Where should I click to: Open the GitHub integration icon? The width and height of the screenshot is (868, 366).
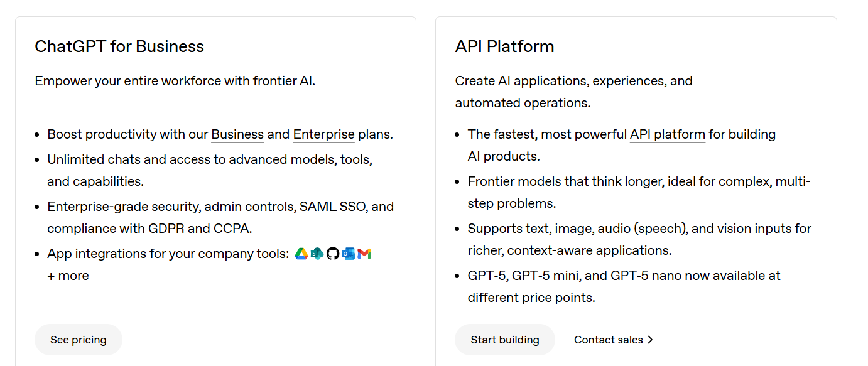point(333,253)
